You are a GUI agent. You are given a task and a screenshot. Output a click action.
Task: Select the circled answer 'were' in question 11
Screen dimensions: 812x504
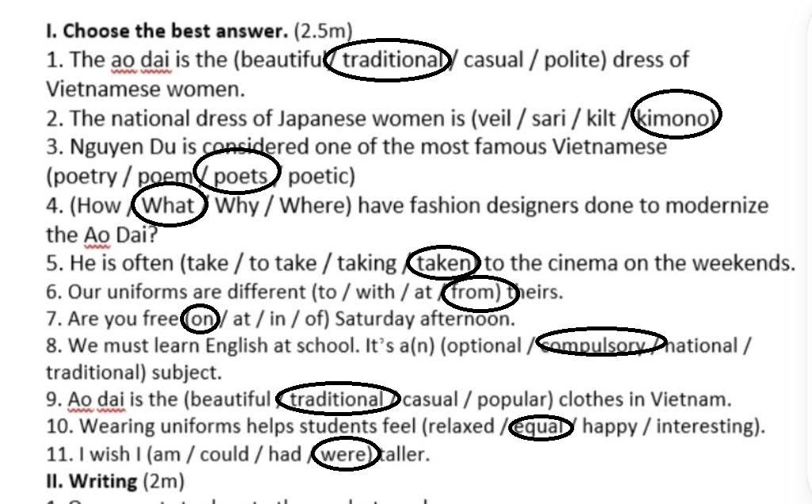pos(343,454)
